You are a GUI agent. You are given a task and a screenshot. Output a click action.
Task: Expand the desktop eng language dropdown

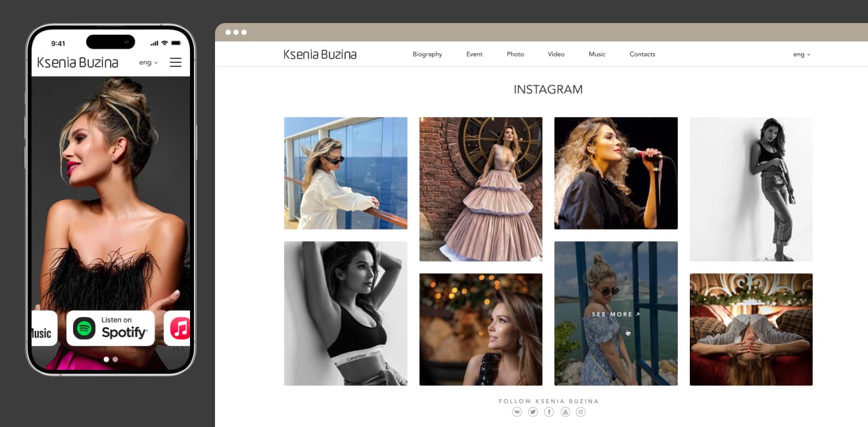click(x=802, y=55)
